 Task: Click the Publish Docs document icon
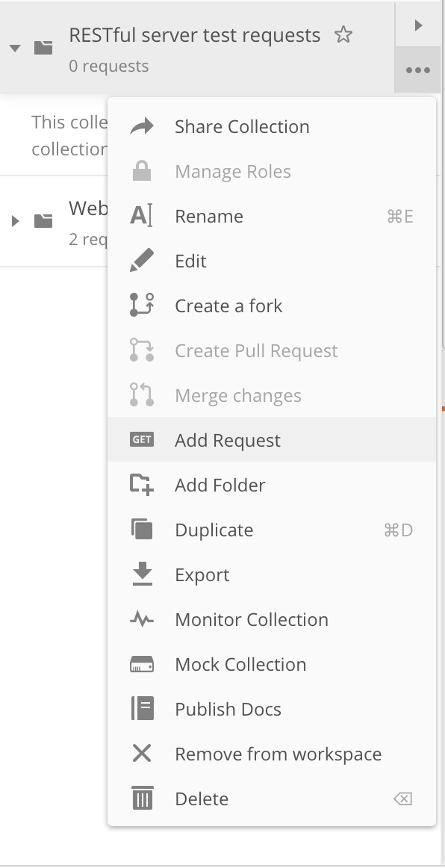(143, 709)
